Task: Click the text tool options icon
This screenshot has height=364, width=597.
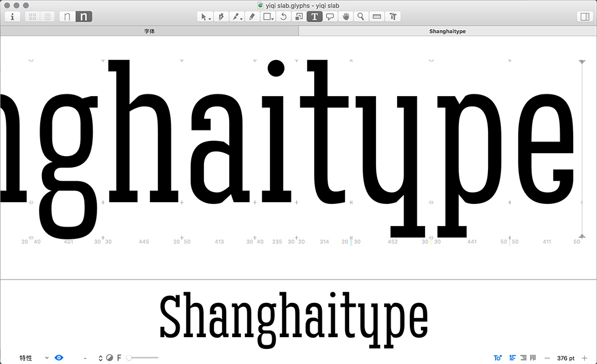Action: tap(497, 358)
